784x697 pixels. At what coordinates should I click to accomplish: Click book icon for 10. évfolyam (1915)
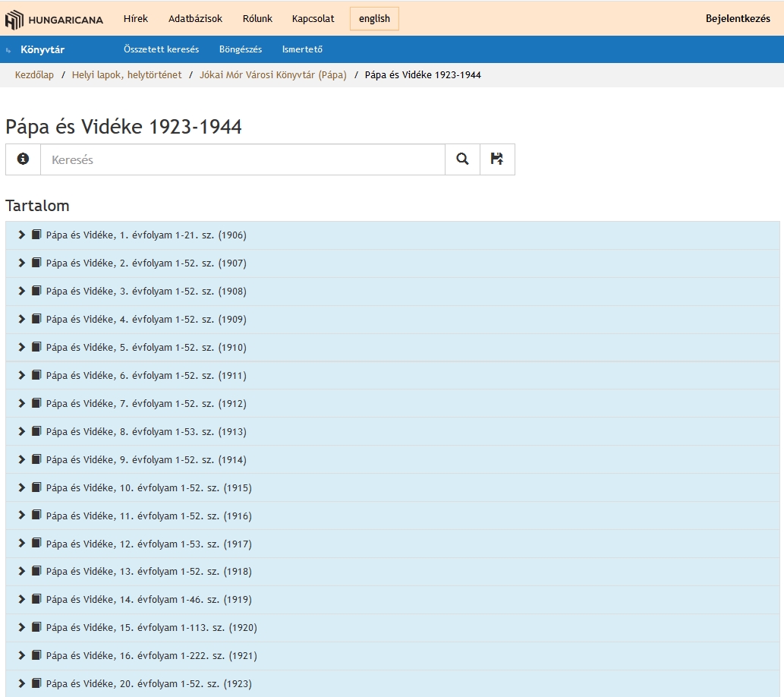click(36, 487)
